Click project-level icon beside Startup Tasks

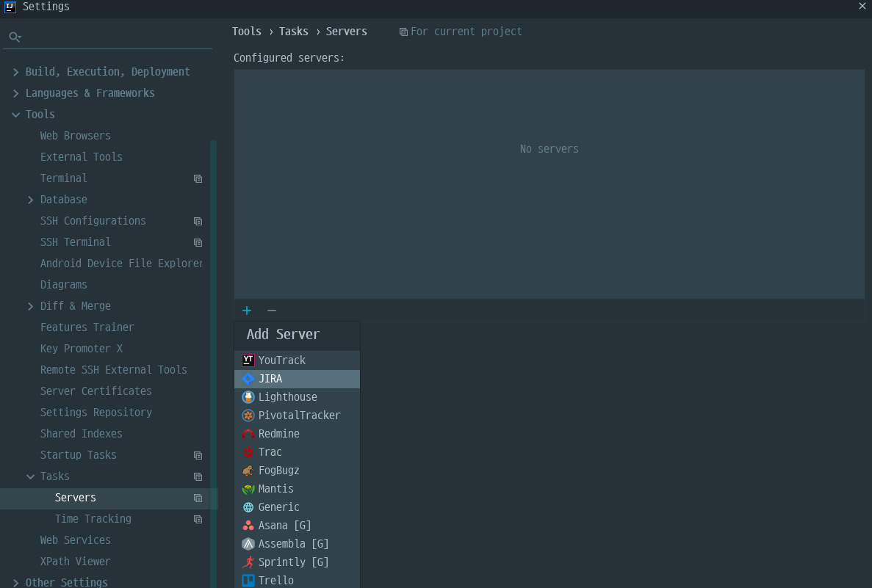pyautogui.click(x=198, y=455)
